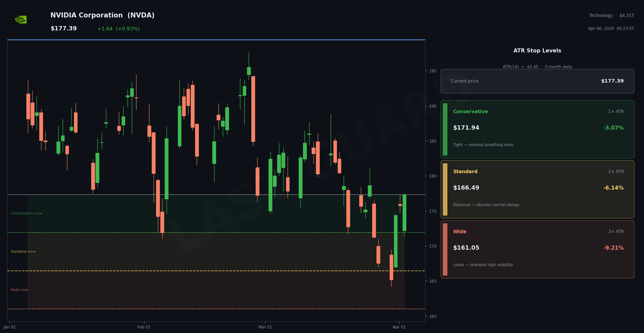Click the Technology sector market cap label
The image size is (644, 333).
coord(611,15)
